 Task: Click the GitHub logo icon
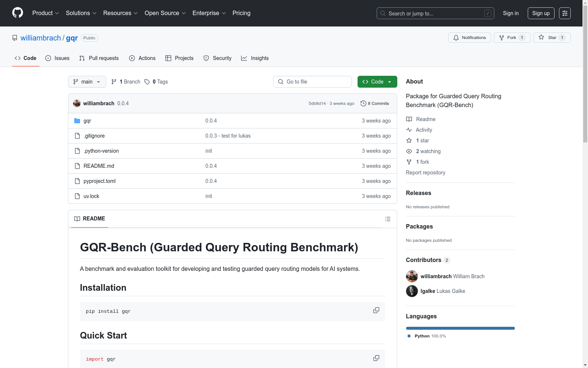pyautogui.click(x=18, y=13)
